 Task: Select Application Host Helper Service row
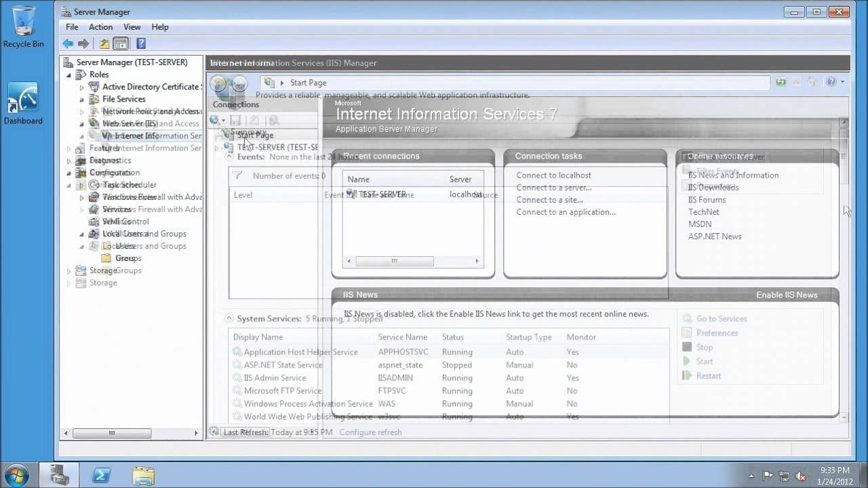click(x=448, y=352)
